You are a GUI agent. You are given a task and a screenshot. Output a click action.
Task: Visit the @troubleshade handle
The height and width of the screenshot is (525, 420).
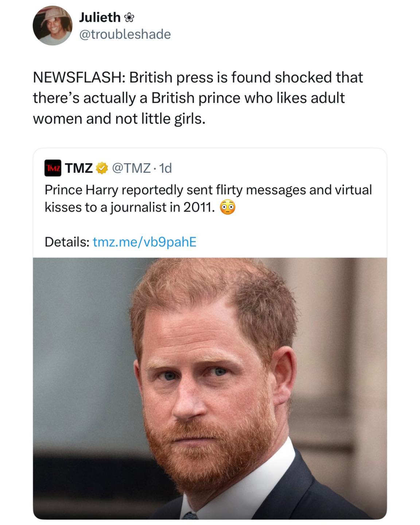125,34
